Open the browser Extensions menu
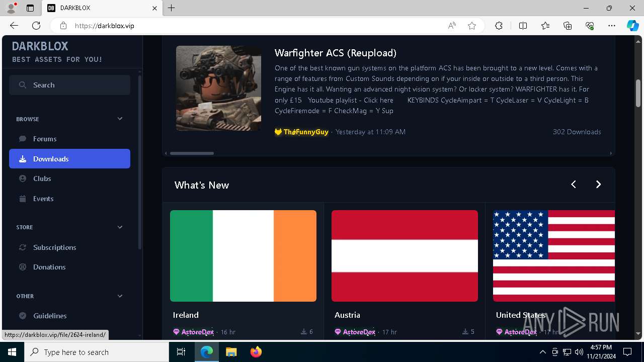Screen dimensions: 644x362 point(499,26)
